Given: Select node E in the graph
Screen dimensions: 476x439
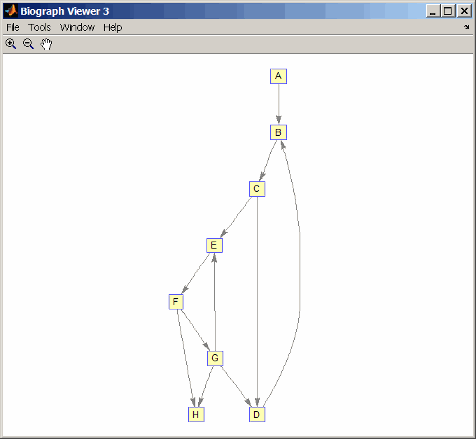Looking at the screenshot, I should (x=214, y=245).
